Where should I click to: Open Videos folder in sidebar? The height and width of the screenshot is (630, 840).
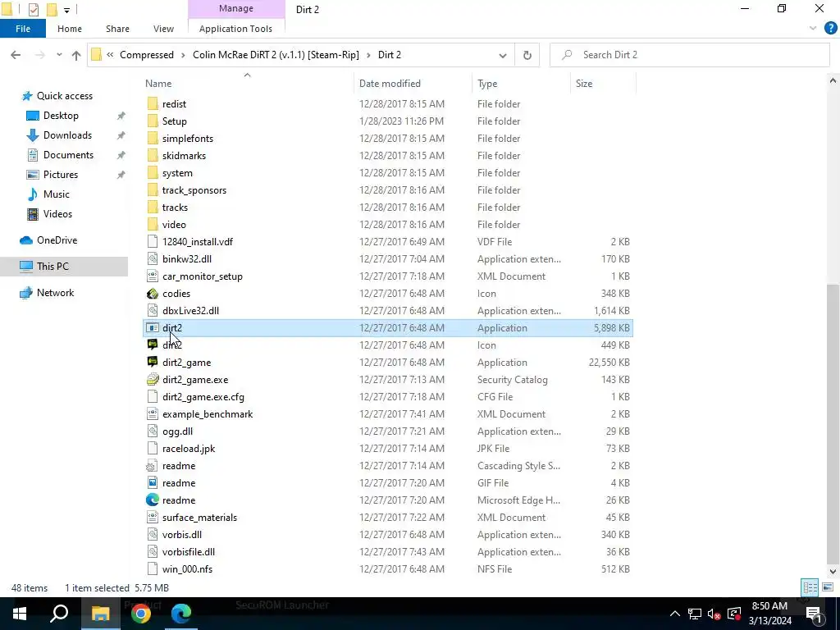click(57, 214)
